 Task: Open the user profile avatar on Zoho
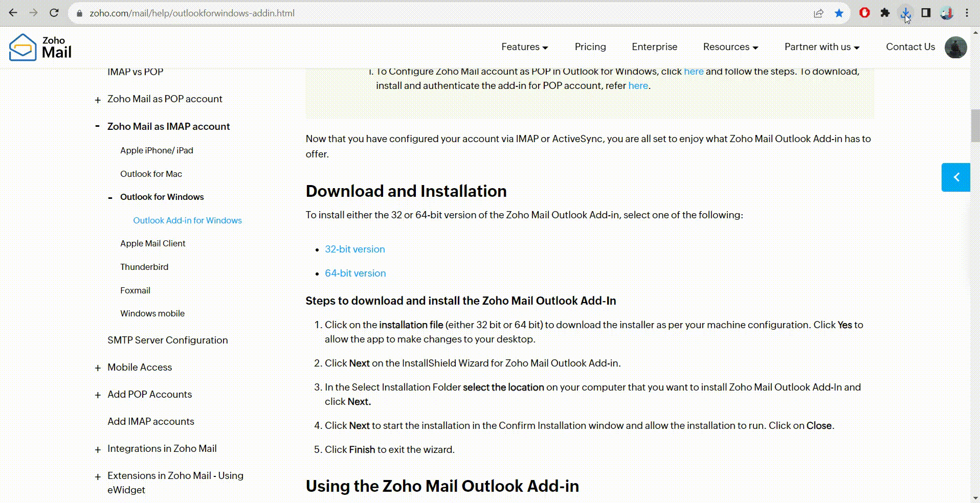click(955, 47)
